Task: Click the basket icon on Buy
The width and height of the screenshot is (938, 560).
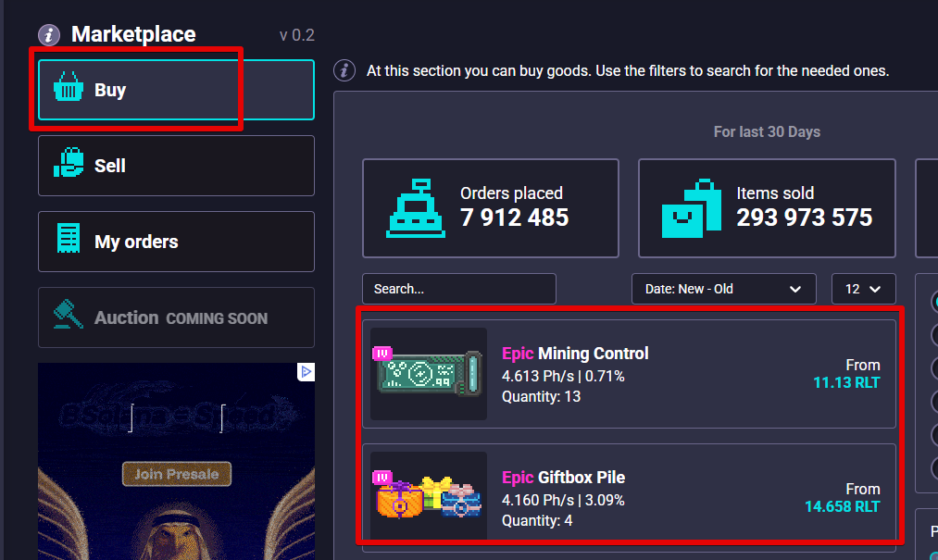Action: [69, 87]
